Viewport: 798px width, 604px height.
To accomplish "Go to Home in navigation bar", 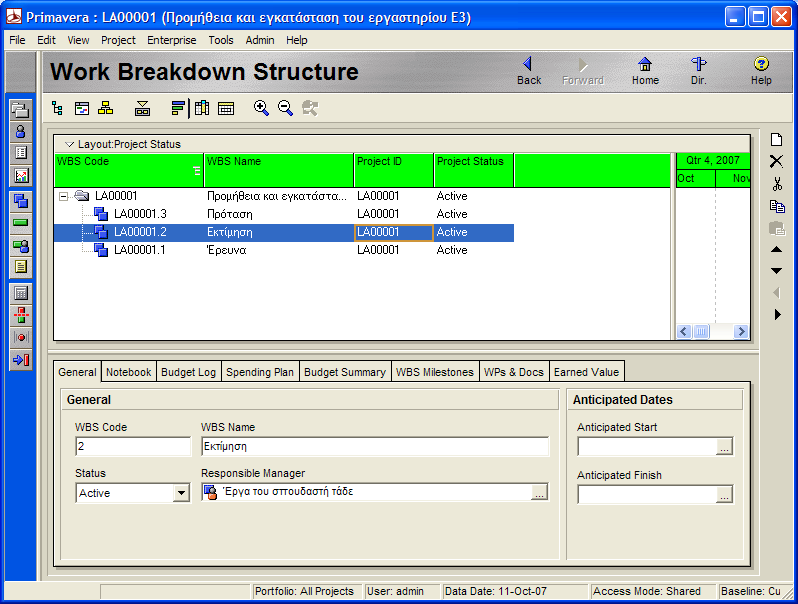I will pyautogui.click(x=645, y=71).
